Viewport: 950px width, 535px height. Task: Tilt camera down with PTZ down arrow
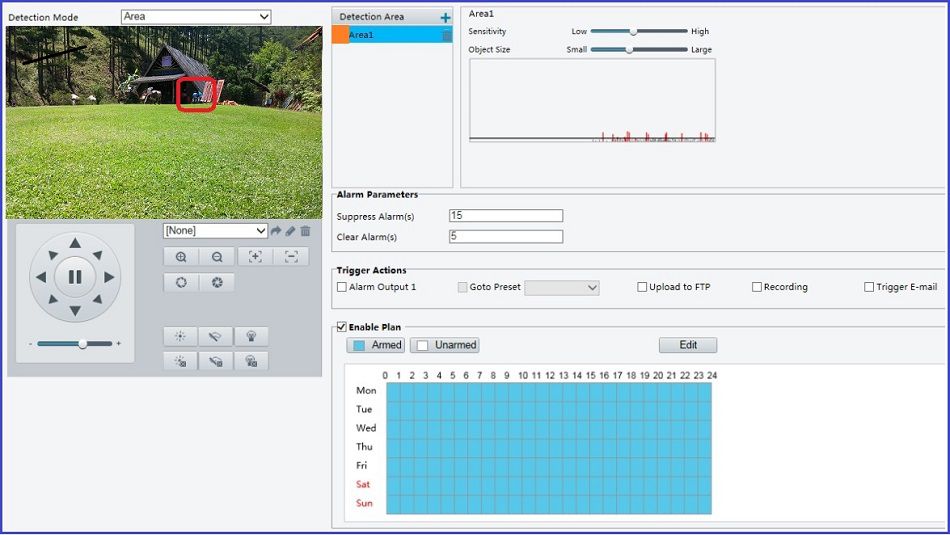75,311
